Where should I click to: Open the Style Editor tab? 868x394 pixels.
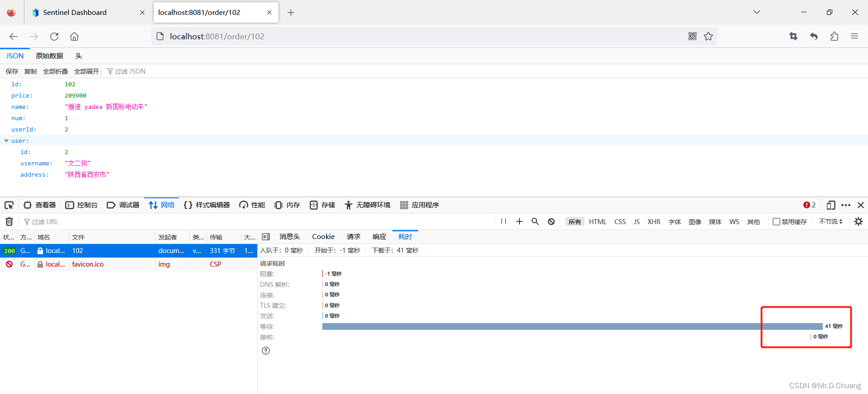click(x=207, y=205)
